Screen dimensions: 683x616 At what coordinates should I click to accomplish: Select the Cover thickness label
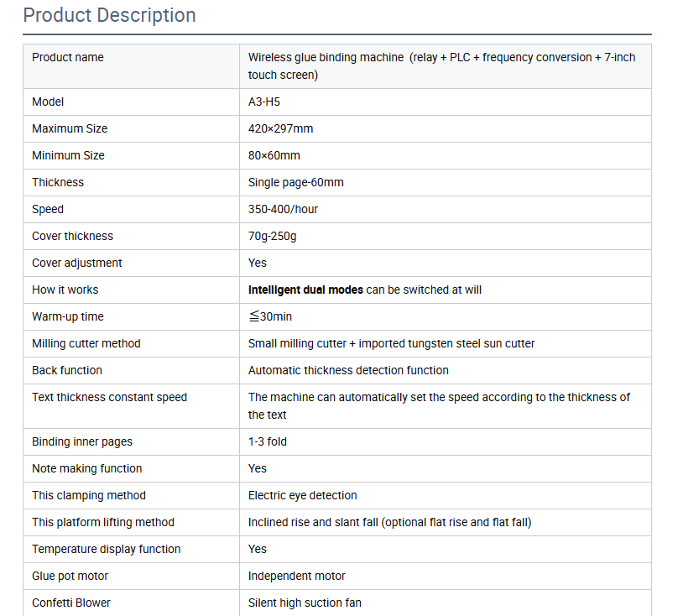click(72, 236)
